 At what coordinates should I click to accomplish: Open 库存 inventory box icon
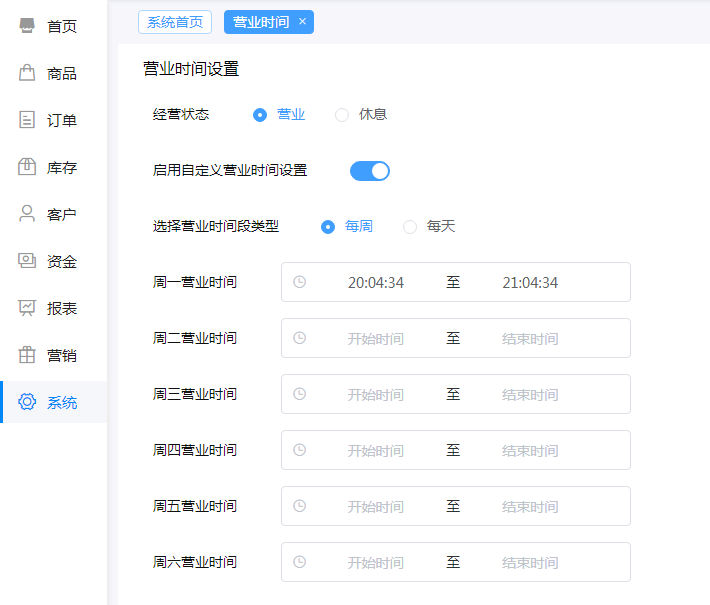[x=27, y=167]
